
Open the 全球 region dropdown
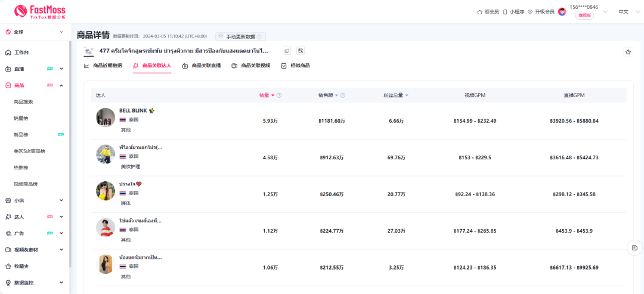tap(35, 32)
